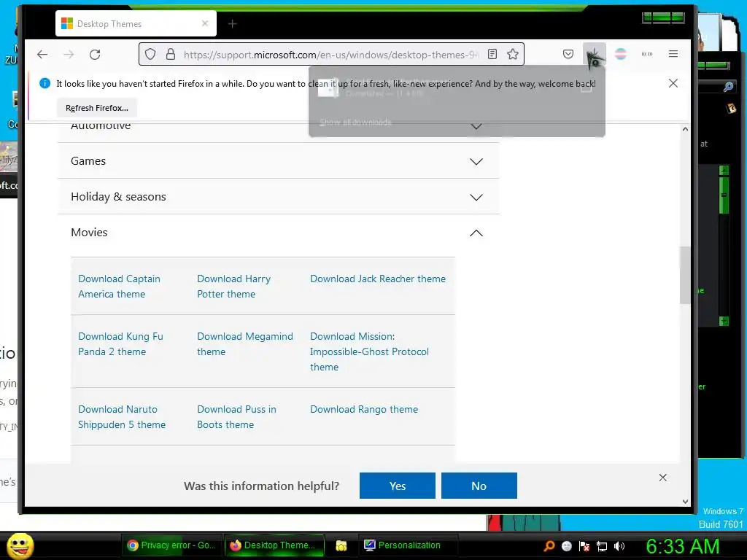Viewport: 747px width, 560px height.
Task: Open Download Naruto Shippuden 5 theme link
Action: [x=122, y=416]
